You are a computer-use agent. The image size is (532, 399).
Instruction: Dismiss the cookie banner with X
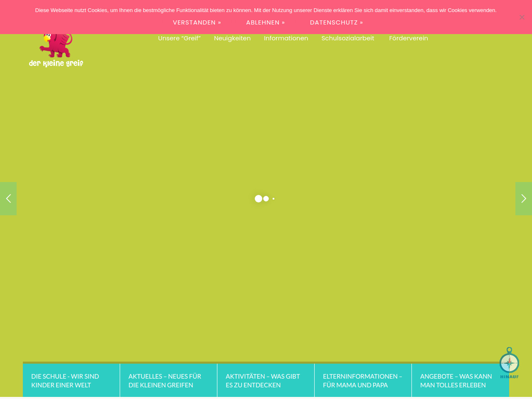(522, 17)
